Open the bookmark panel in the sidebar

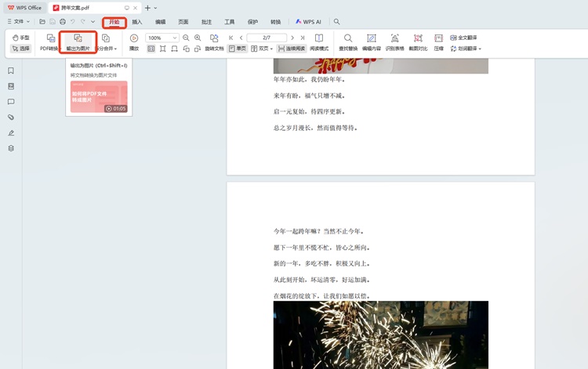pos(11,71)
